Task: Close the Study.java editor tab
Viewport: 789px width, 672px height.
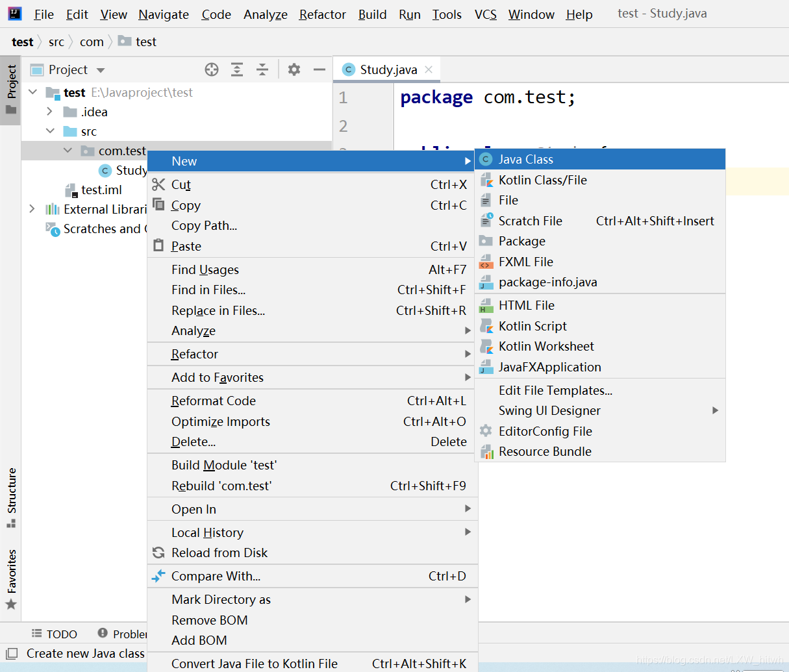Action: pos(429,69)
